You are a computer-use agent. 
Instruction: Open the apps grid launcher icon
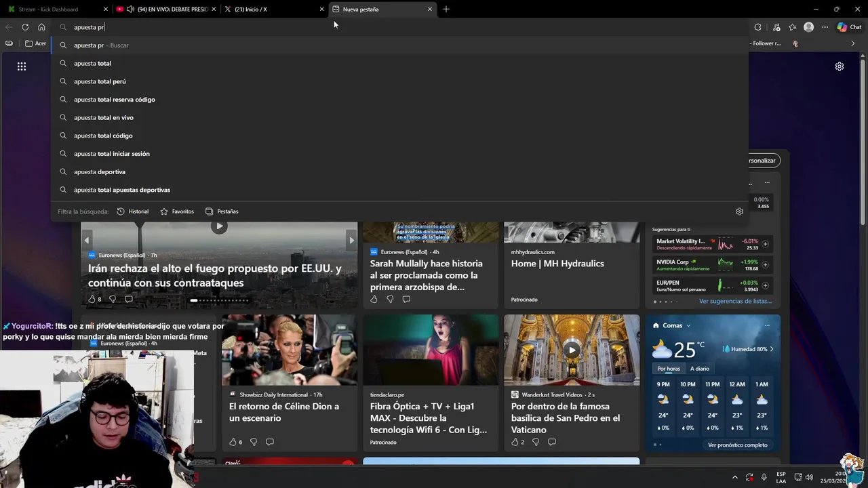pyautogui.click(x=22, y=66)
